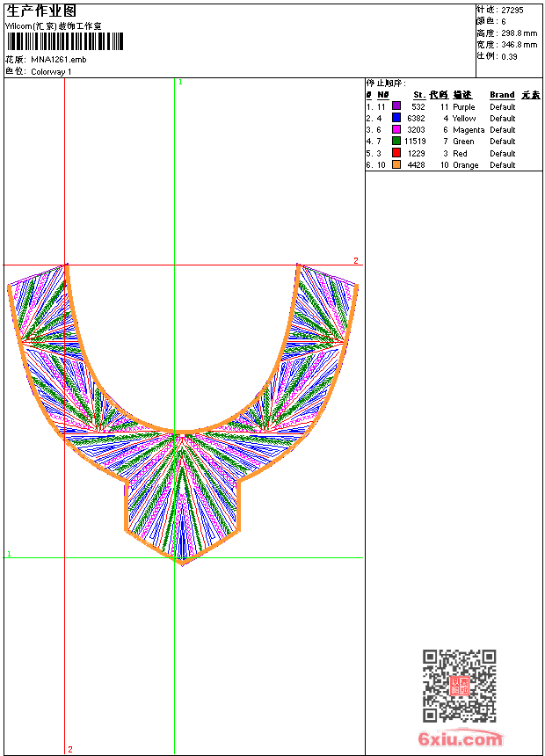Screen dimensions: 545x756
Task: Click the red thread color swatch
Action: pos(396,153)
